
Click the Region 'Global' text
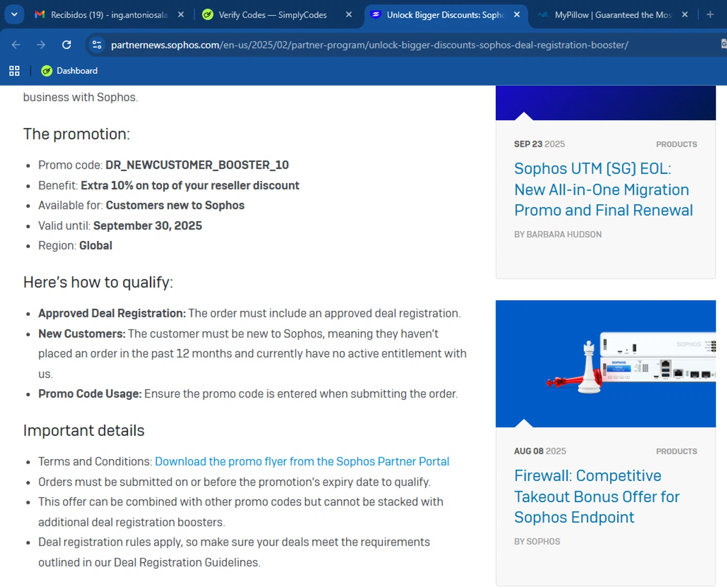click(95, 246)
